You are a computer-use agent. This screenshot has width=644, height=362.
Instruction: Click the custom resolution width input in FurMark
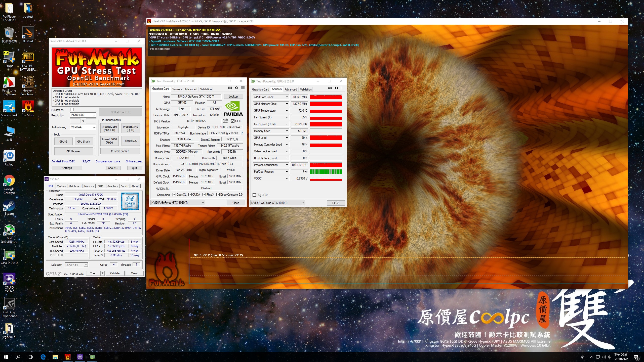click(x=75, y=121)
